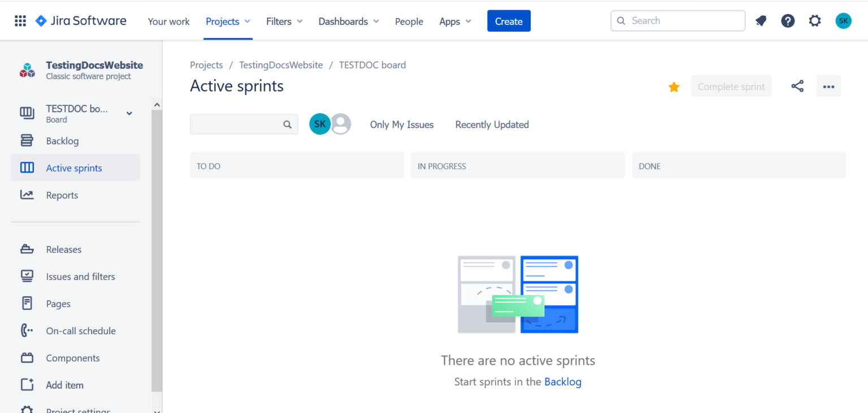
Task: Open the Reports section
Action: (62, 195)
